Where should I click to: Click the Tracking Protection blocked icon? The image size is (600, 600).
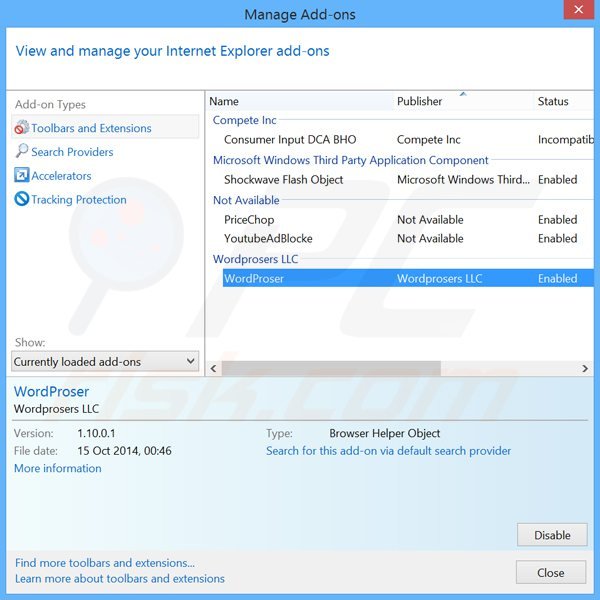coord(22,199)
